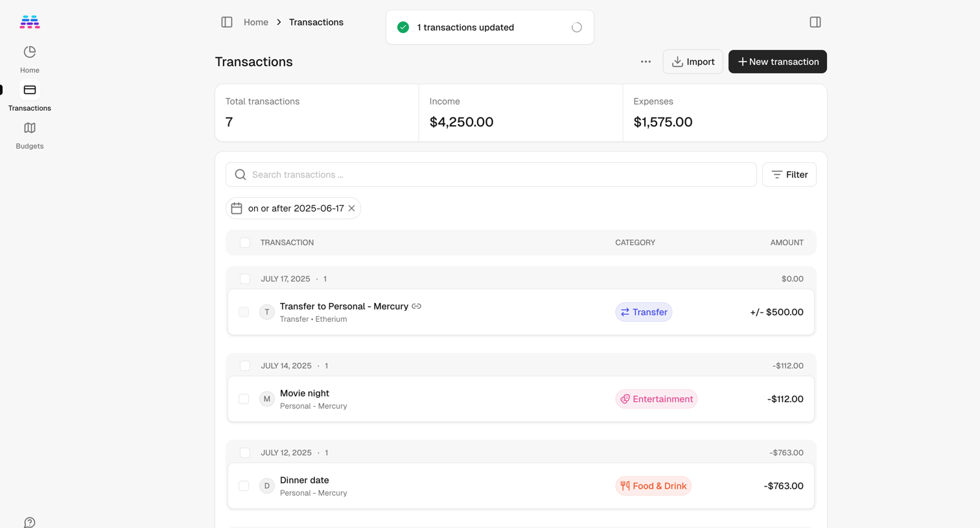
Task: Open the Entertainment category badge
Action: pyautogui.click(x=656, y=399)
